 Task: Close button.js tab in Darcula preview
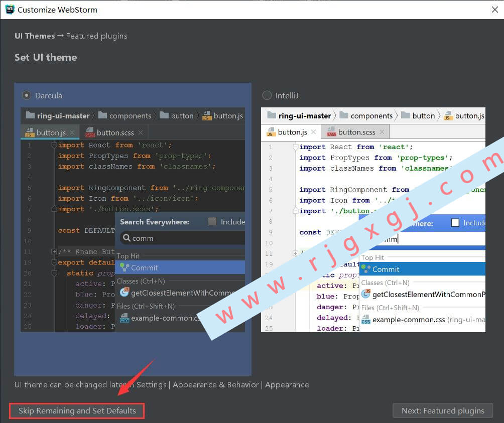coord(72,132)
